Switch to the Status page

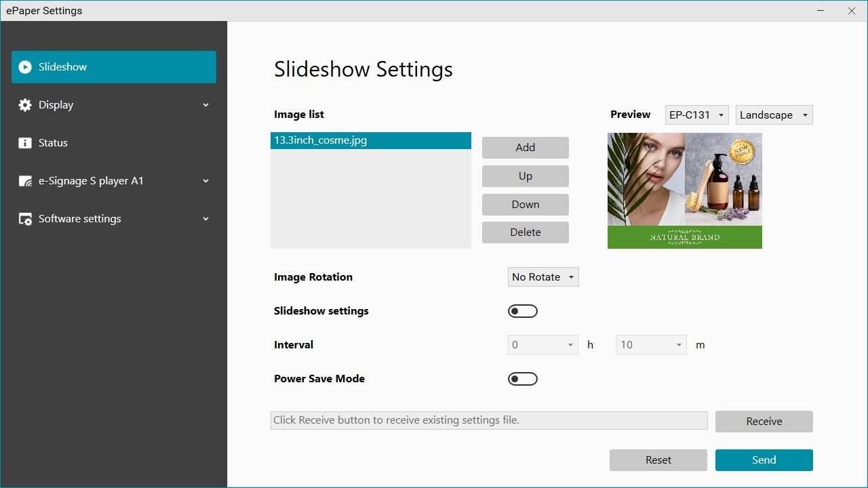(x=54, y=142)
